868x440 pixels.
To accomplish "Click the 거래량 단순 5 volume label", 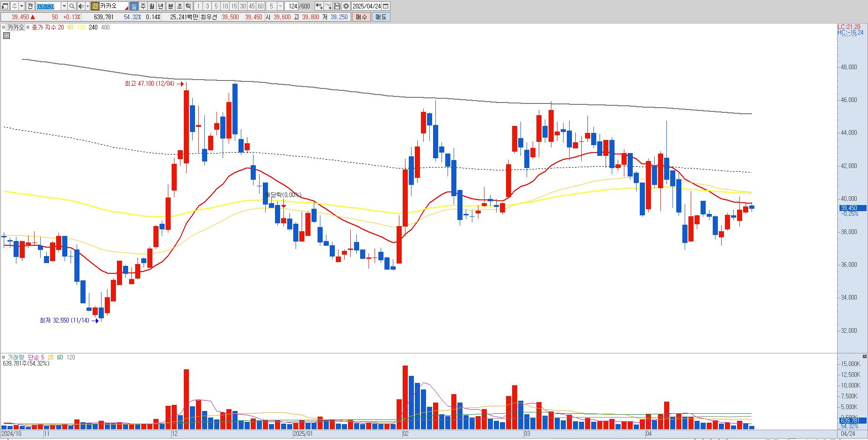I will 26,357.
